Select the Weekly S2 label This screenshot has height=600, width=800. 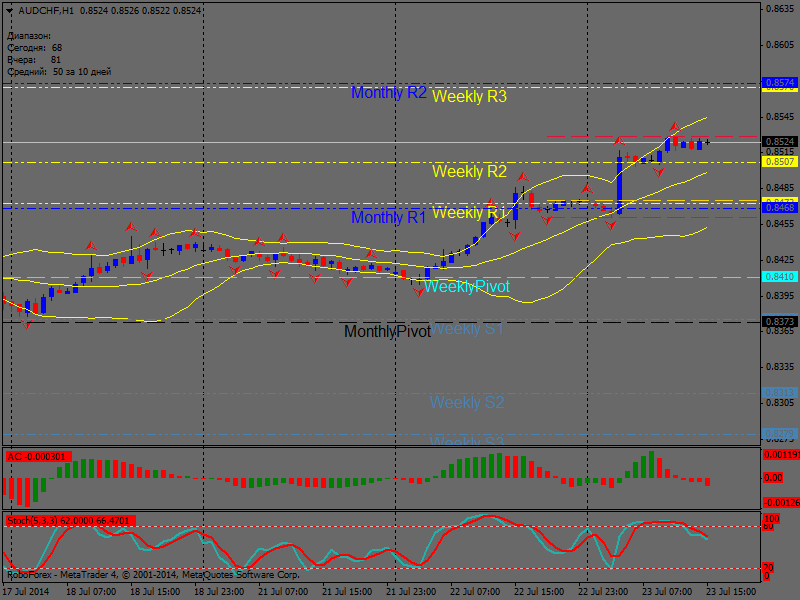[467, 402]
